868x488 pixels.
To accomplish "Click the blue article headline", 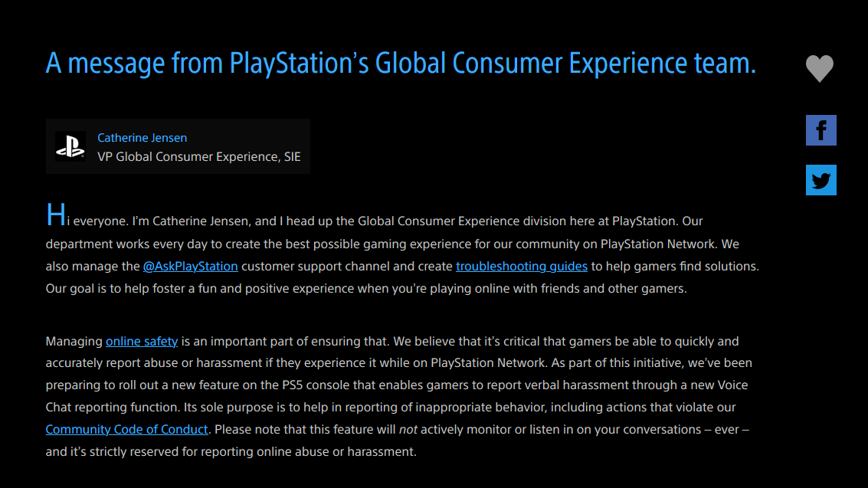I will tap(401, 63).
